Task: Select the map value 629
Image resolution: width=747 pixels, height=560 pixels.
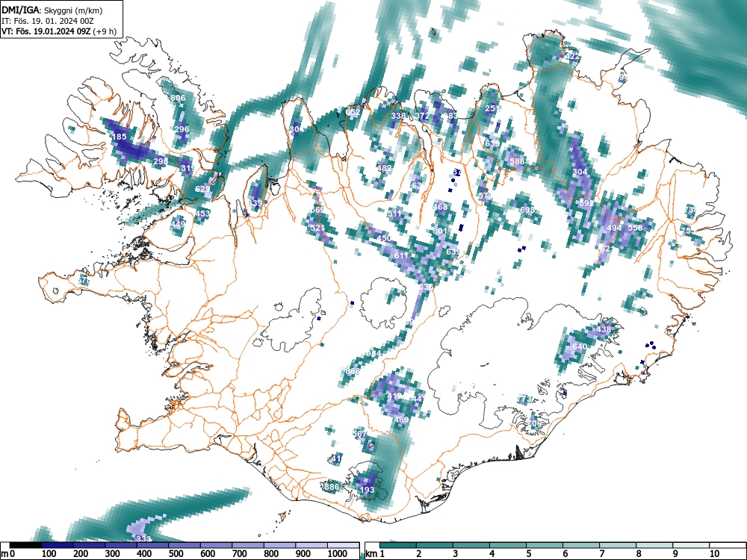Action: [202, 189]
